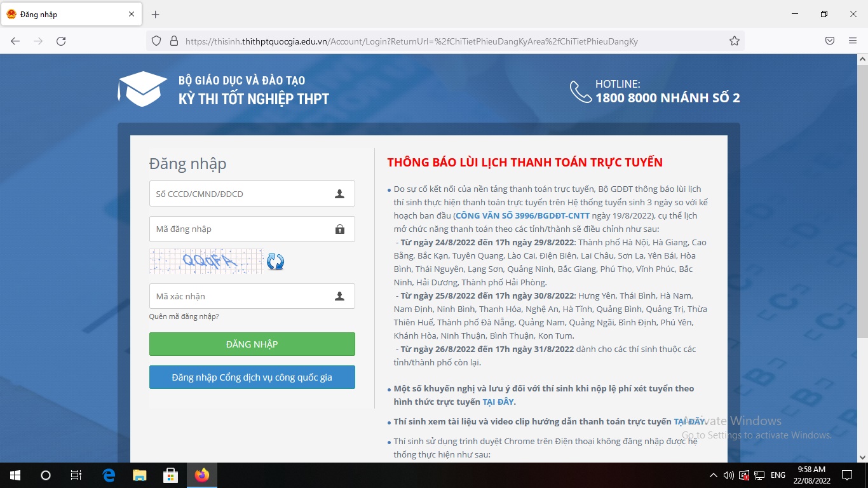This screenshot has height=488, width=868.
Task: Click the browser reload button
Action: pyautogui.click(x=61, y=41)
